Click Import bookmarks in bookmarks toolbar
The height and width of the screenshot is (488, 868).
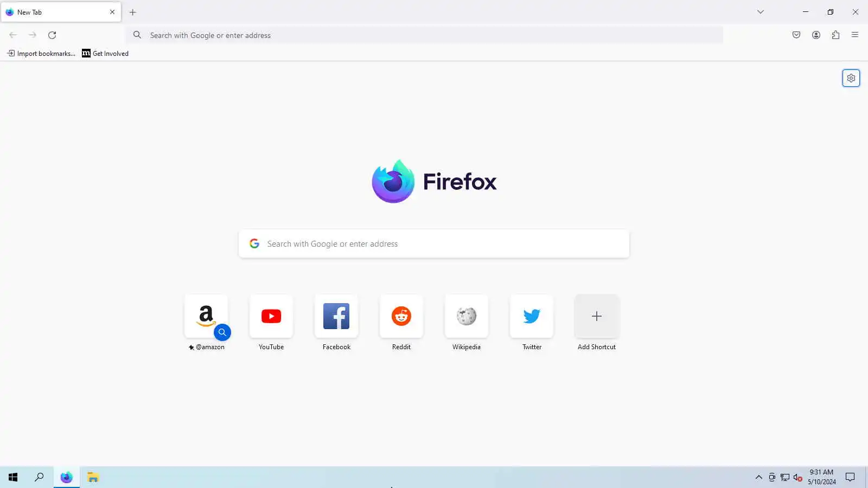click(x=41, y=53)
